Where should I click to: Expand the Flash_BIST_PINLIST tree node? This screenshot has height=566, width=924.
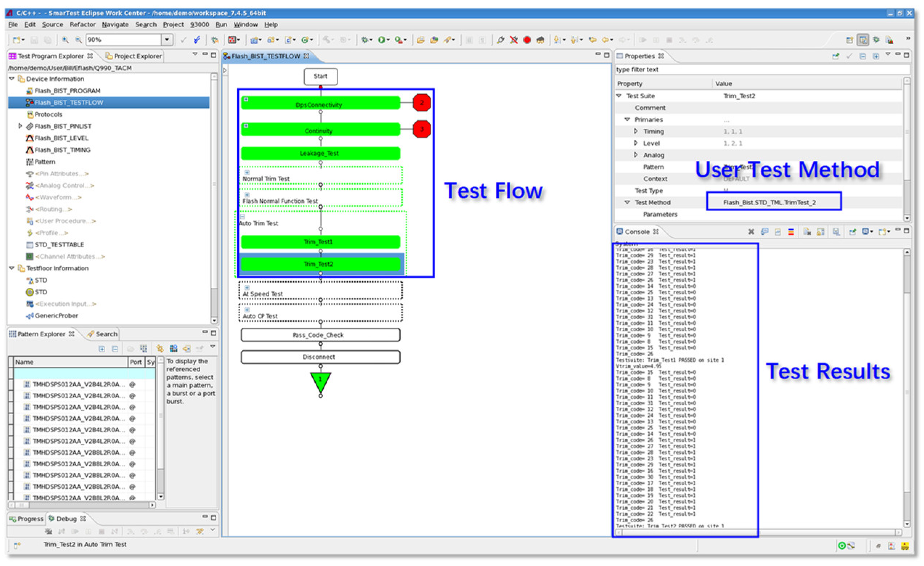(x=20, y=126)
